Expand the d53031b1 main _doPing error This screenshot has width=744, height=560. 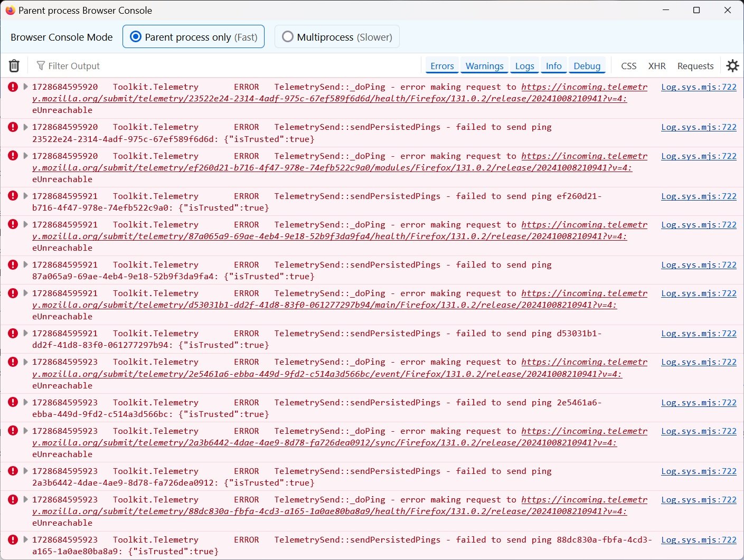[25, 293]
